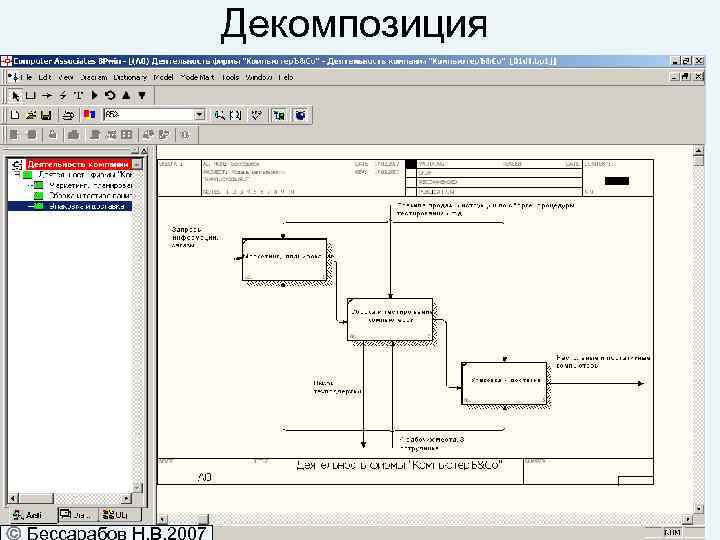
Task: Click the last greyed ModelMart toolbar icon
Action: coord(185,135)
